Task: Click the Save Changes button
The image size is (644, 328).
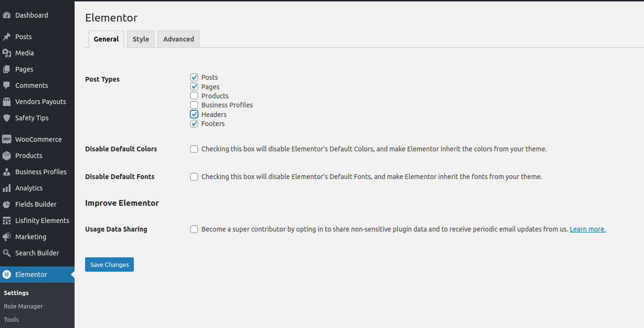Action: point(109,265)
